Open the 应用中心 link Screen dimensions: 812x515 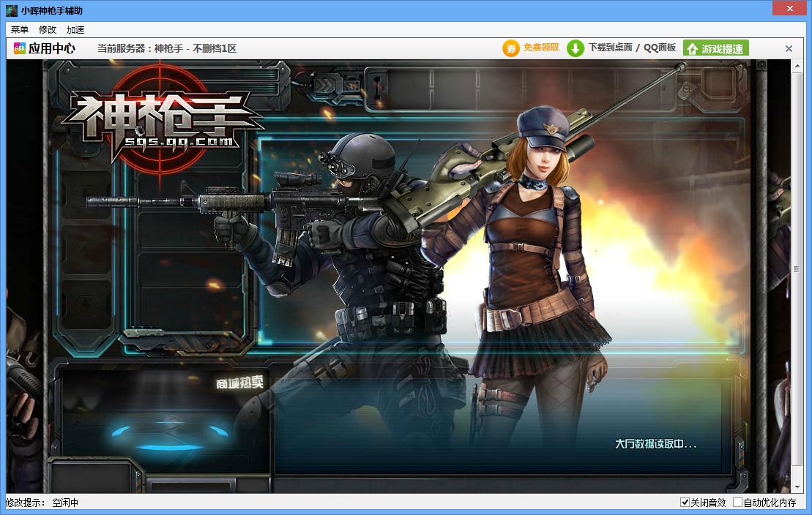pyautogui.click(x=52, y=48)
